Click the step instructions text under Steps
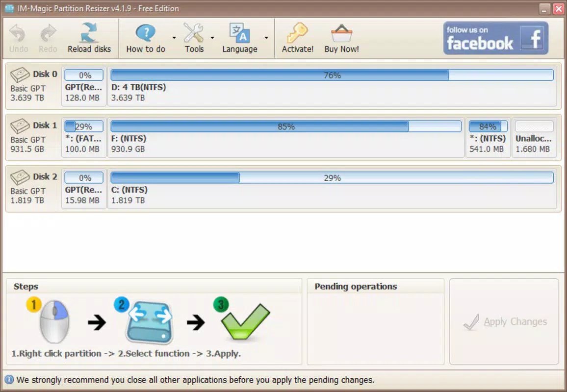 pos(126,354)
